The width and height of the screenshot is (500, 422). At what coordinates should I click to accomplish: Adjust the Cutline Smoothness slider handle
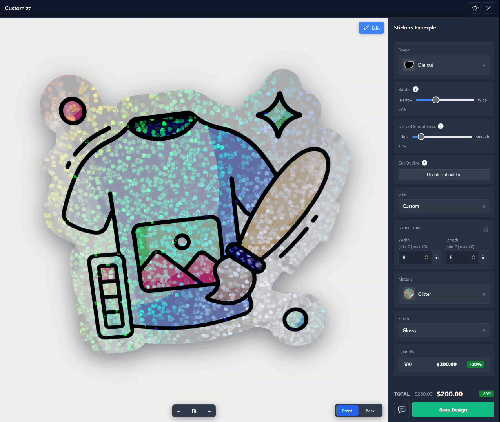(x=421, y=137)
